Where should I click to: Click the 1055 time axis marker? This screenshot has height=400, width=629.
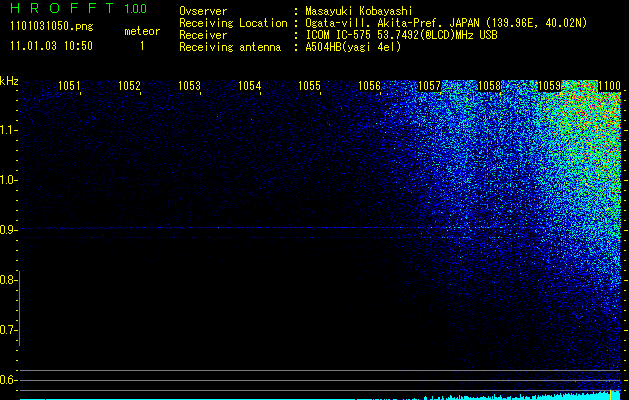pos(310,86)
